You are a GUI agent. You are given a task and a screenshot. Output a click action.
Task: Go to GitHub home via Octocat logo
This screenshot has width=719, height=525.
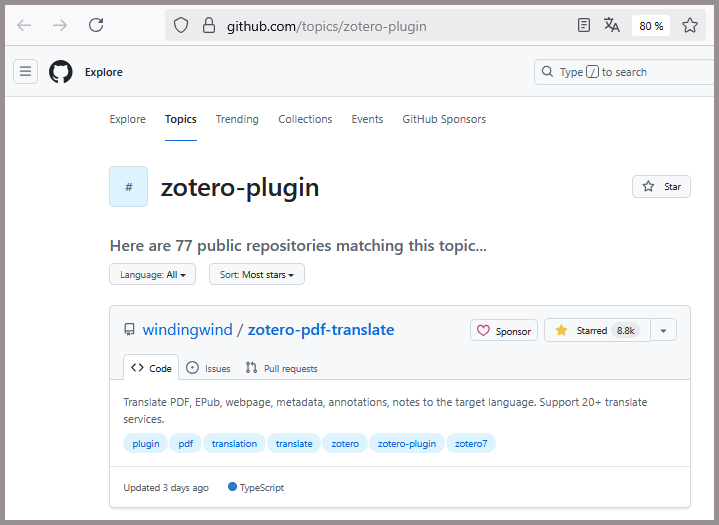[x=61, y=72]
